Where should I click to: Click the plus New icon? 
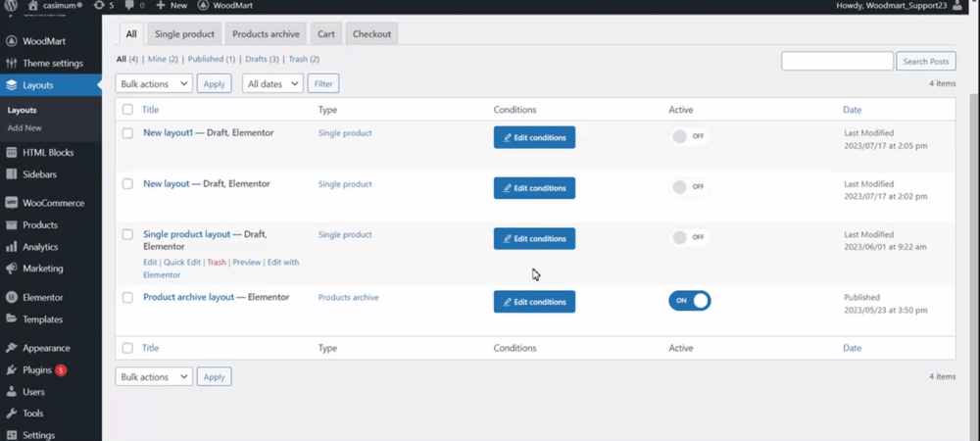[x=161, y=5]
